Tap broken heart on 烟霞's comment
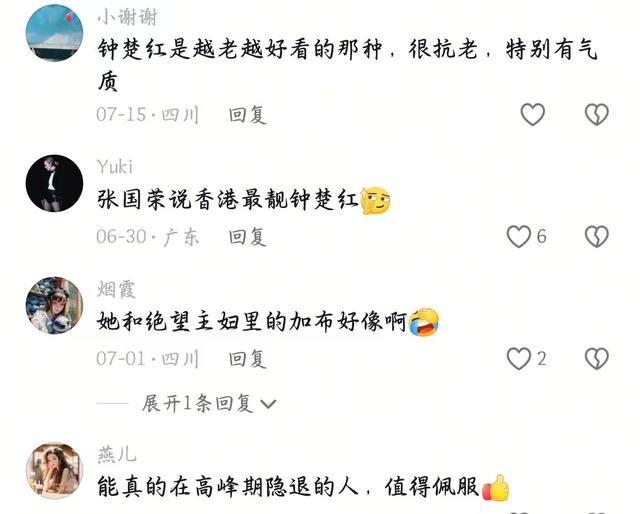 point(597,359)
